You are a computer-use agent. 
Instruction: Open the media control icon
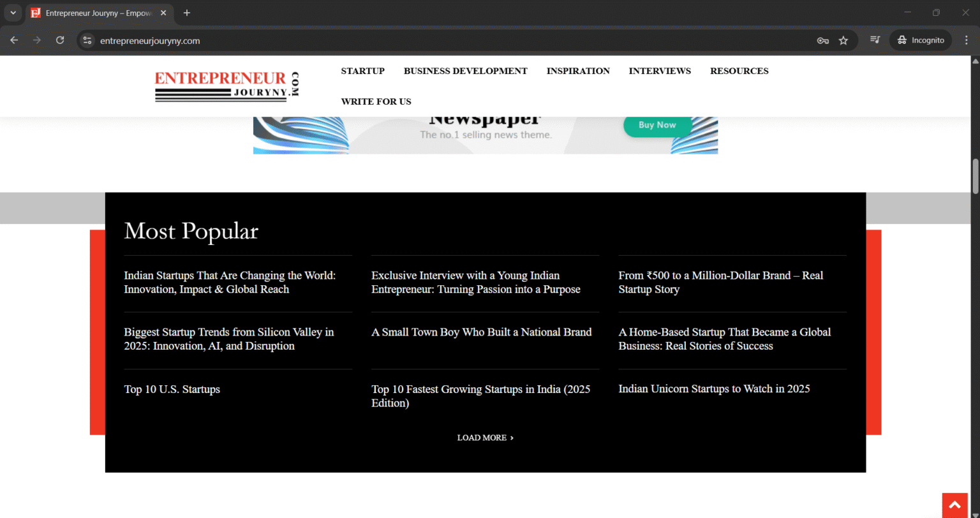pyautogui.click(x=875, y=40)
